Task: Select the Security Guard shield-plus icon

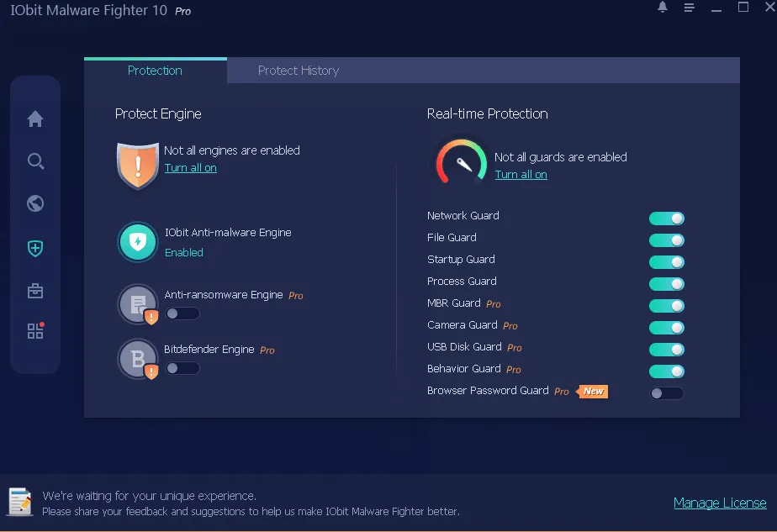Action: point(35,248)
